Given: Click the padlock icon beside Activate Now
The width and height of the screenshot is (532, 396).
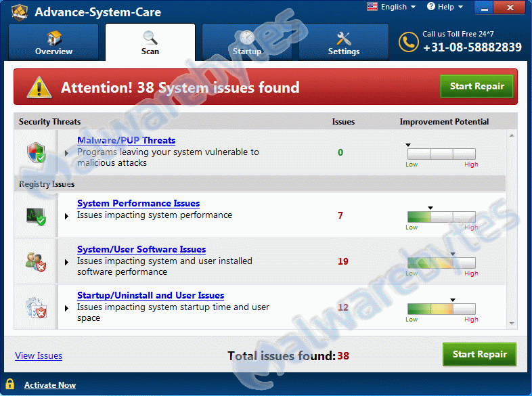Looking at the screenshot, I should [x=10, y=384].
